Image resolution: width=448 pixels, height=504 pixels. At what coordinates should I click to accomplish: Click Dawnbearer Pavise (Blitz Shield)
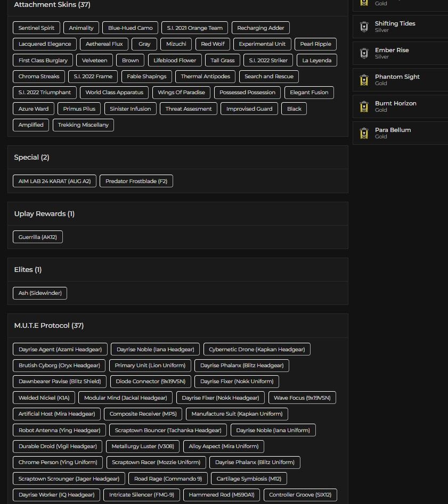(x=60, y=382)
